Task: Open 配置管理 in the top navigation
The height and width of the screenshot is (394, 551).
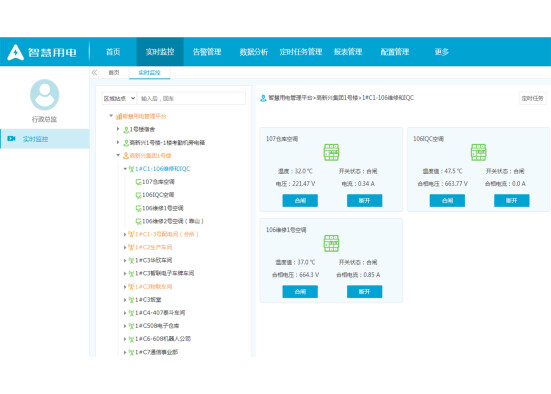Action: (x=395, y=52)
